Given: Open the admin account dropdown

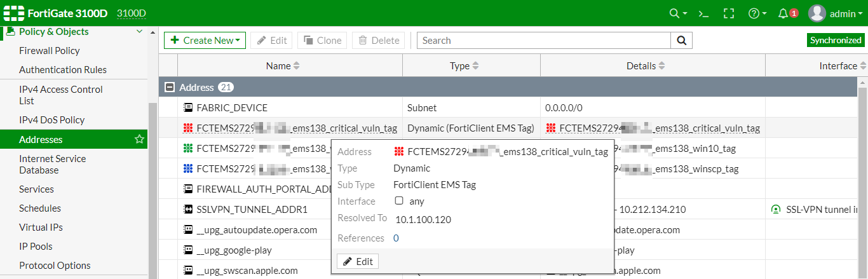Looking at the screenshot, I should 846,13.
